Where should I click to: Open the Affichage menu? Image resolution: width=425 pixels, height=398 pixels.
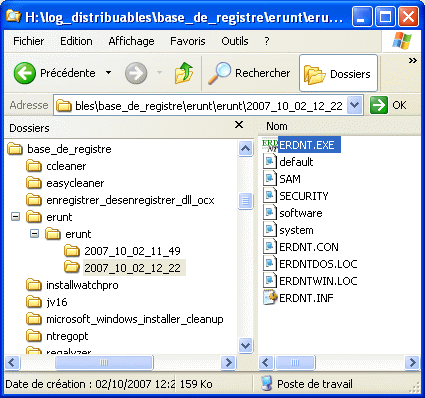click(131, 41)
